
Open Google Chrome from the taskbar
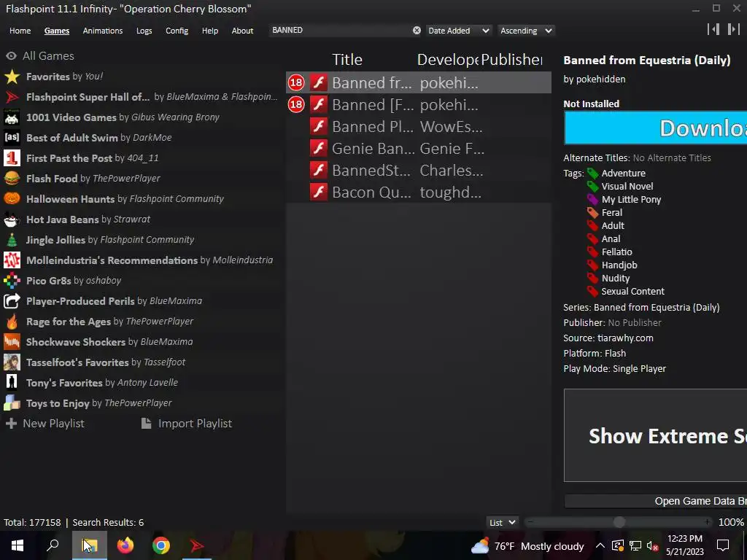(161, 545)
